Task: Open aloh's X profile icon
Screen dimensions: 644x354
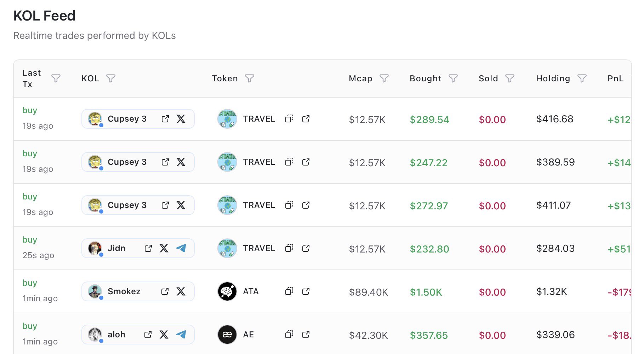Action: coord(164,335)
